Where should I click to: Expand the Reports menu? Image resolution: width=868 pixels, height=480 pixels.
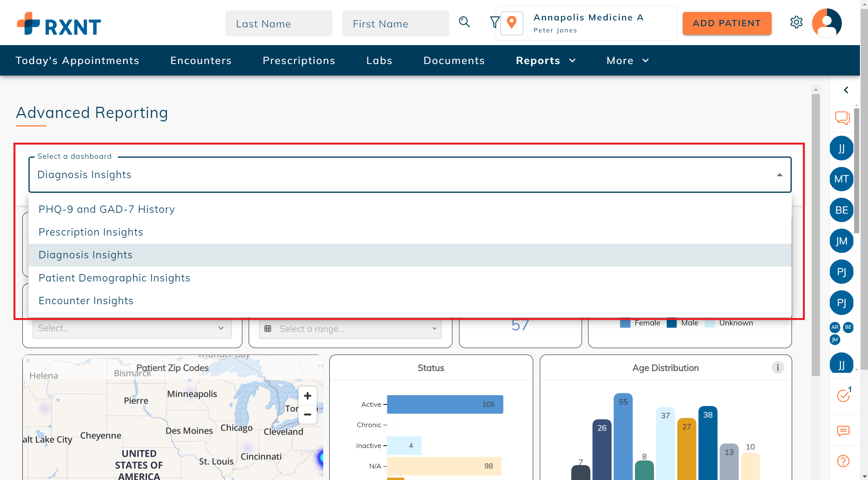click(x=546, y=61)
